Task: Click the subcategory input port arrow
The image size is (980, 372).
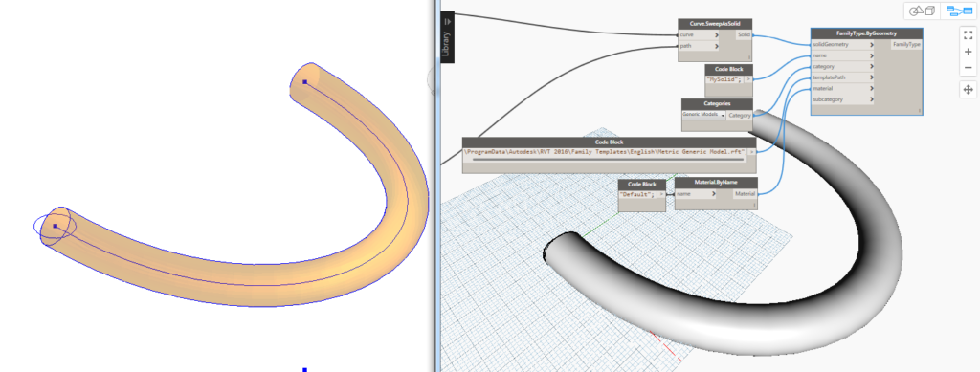Action: click(871, 99)
